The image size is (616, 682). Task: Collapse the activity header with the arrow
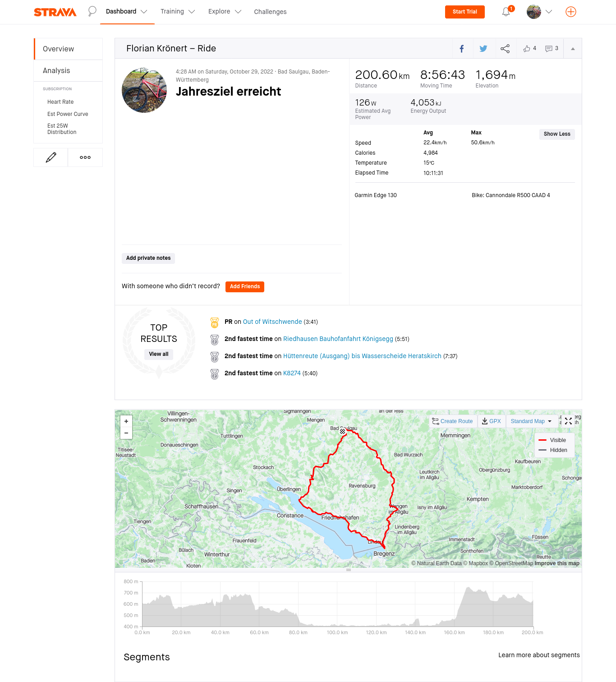click(573, 49)
